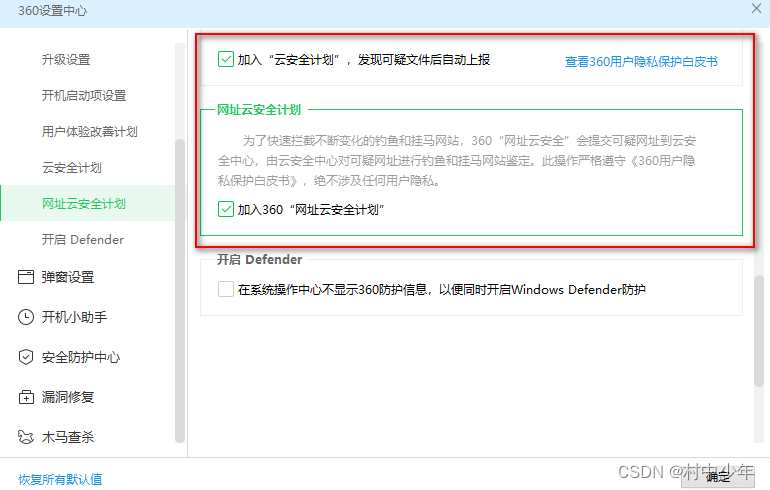
Task: Enable Windows Defender coexistence checkbox
Action: point(226,289)
